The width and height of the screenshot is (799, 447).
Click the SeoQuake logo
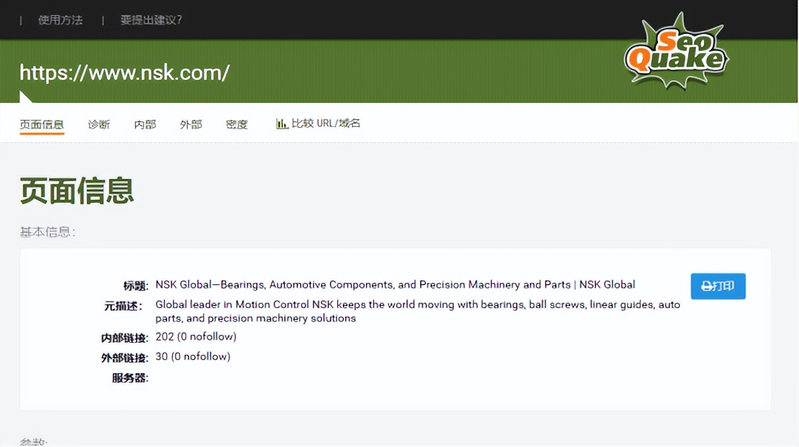[674, 51]
